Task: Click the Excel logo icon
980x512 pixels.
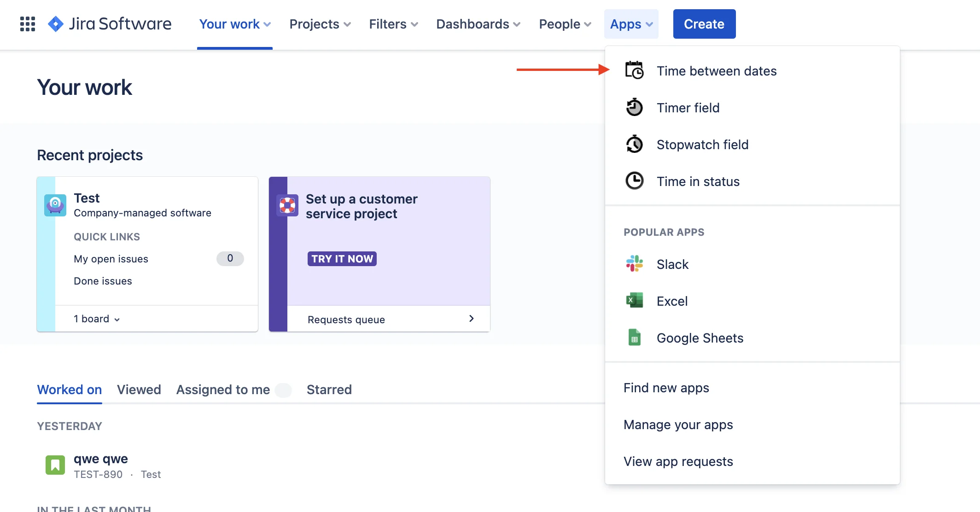Action: [x=634, y=301]
